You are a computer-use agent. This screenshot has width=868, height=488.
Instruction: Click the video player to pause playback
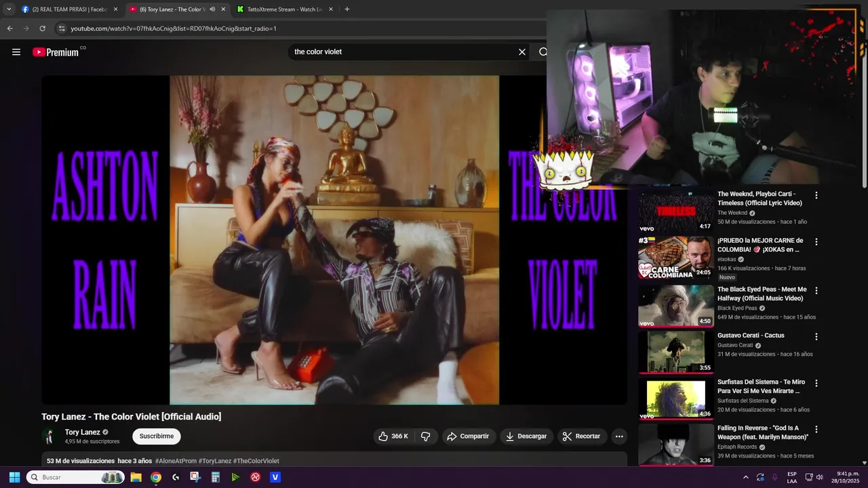[334, 240]
